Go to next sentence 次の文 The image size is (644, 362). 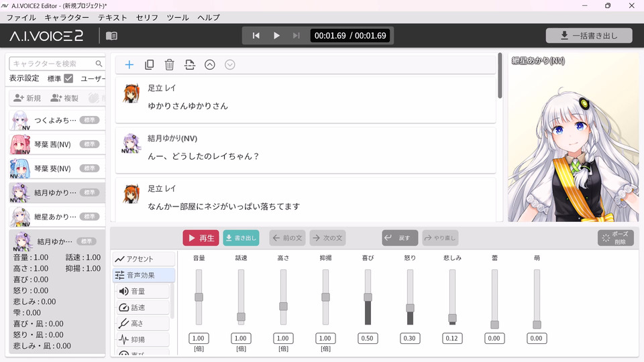[x=328, y=238]
